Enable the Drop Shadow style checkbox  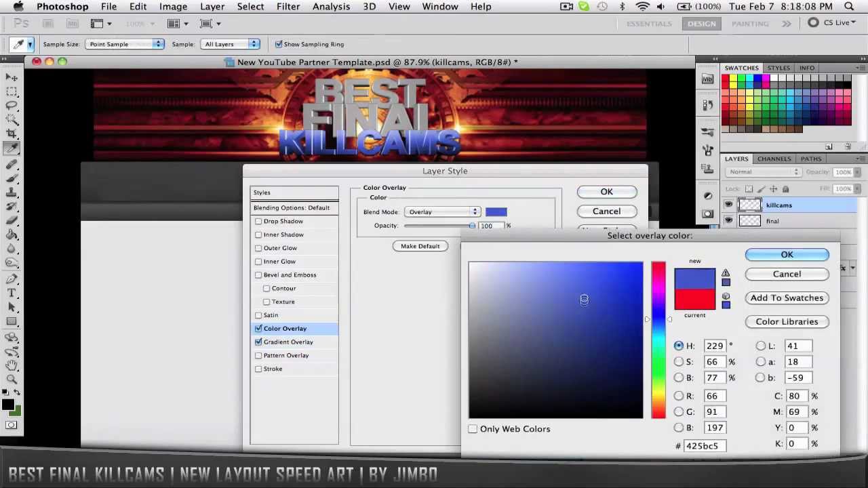tap(258, 222)
